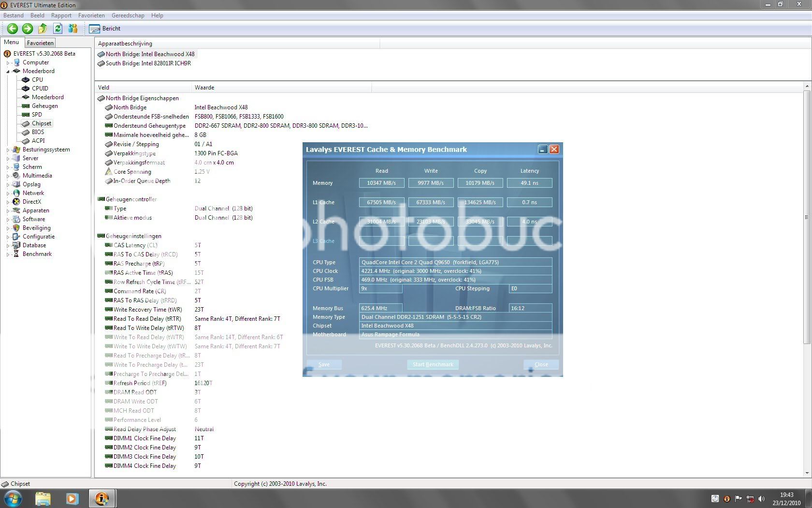The image size is (812, 508).
Task: Click the green Back arrow toolbar icon
Action: pos(13,29)
